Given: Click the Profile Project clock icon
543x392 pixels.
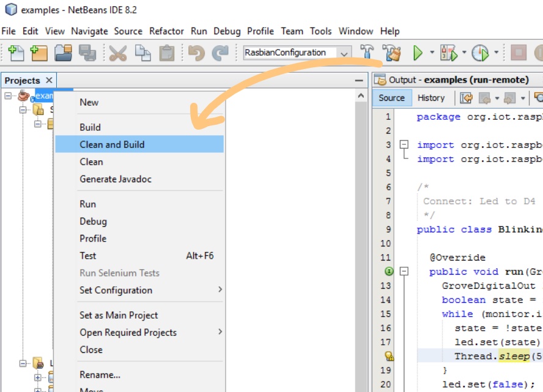Looking at the screenshot, I should pyautogui.click(x=480, y=53).
